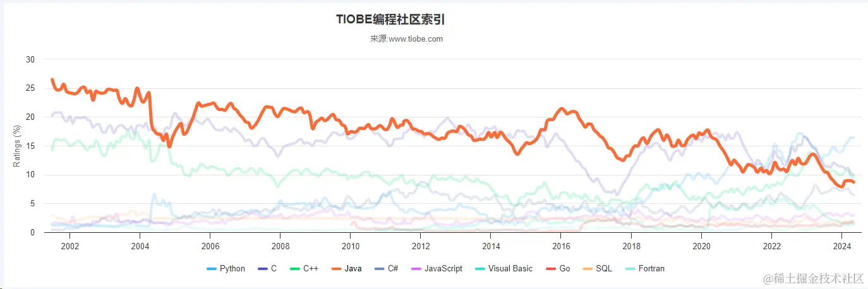Toggle the SQL series legend
Screen dimensions: 868x289
coord(596,268)
